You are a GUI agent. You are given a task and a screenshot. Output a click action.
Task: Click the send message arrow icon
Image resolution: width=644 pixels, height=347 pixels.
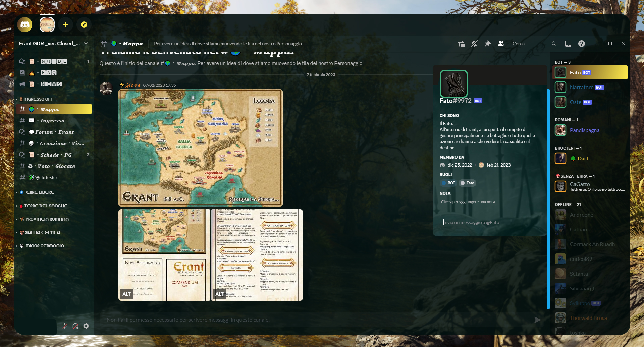[537, 320]
